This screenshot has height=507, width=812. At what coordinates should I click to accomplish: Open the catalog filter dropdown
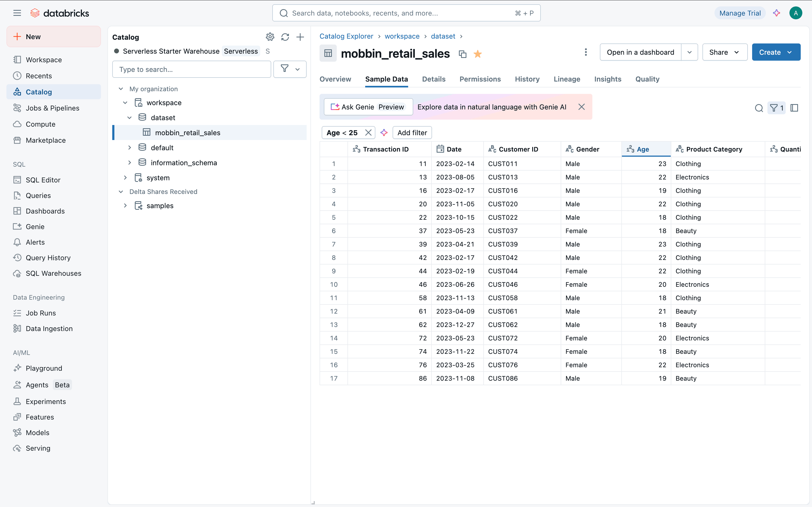click(290, 69)
